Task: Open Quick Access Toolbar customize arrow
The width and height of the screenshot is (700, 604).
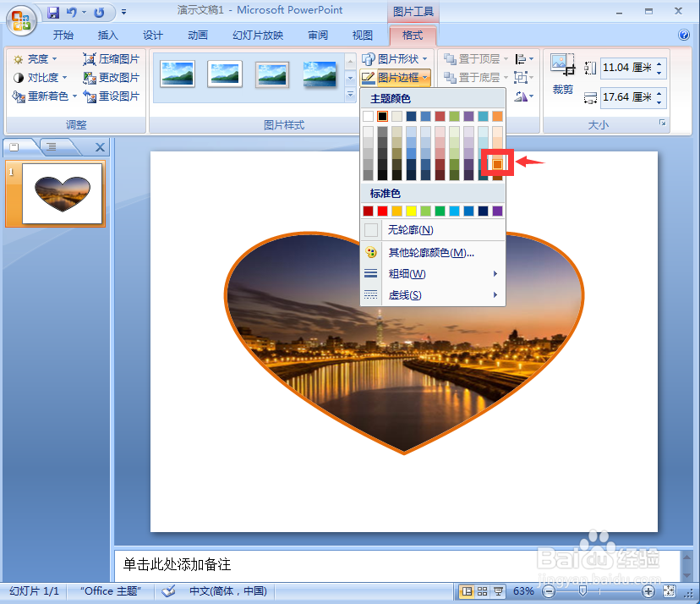Action: (x=123, y=12)
